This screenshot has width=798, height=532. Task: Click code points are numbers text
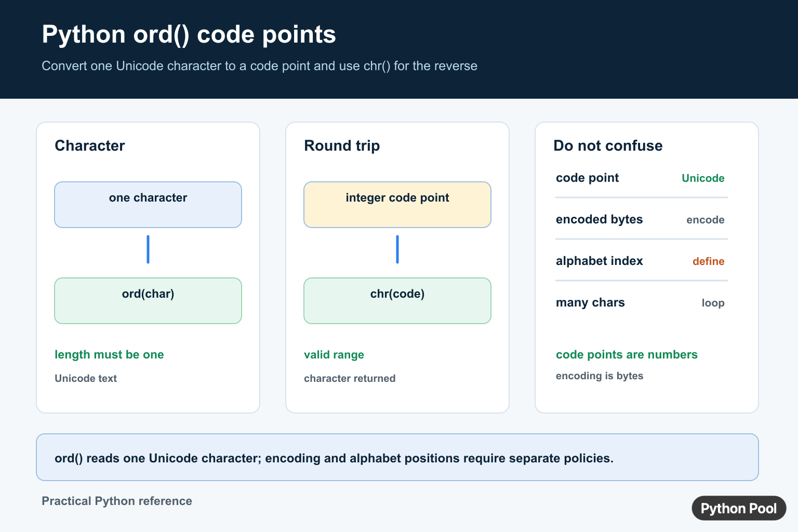627,355
